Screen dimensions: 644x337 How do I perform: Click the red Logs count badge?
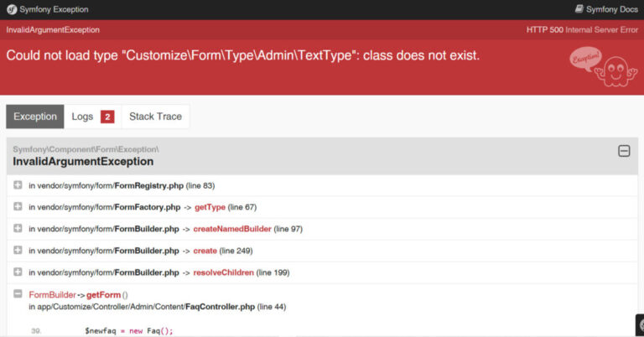point(107,117)
